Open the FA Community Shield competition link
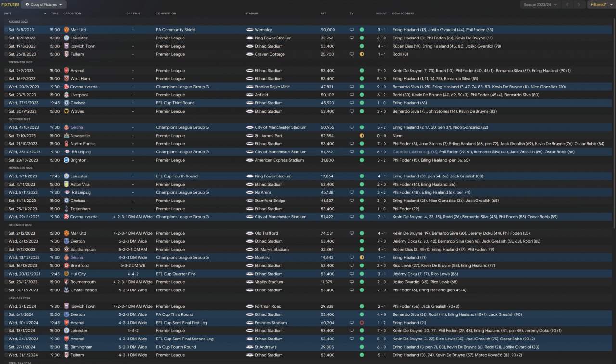This screenshot has height=364, width=616. click(x=176, y=30)
